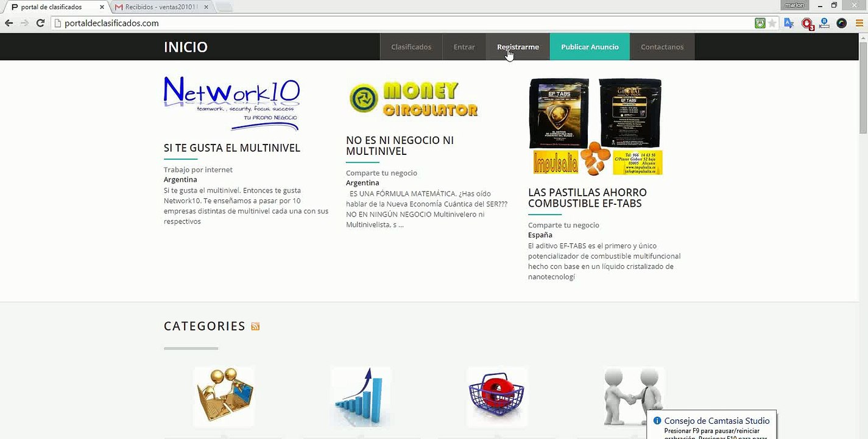Open the SI TE GUSTA EL MULTINIVEL ad
The image size is (868, 439).
pyautogui.click(x=232, y=148)
